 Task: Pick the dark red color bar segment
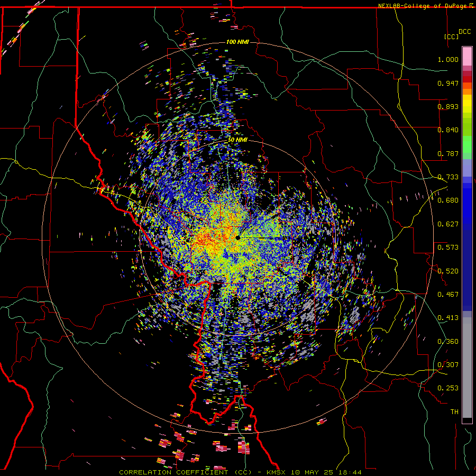pyautogui.click(x=467, y=79)
